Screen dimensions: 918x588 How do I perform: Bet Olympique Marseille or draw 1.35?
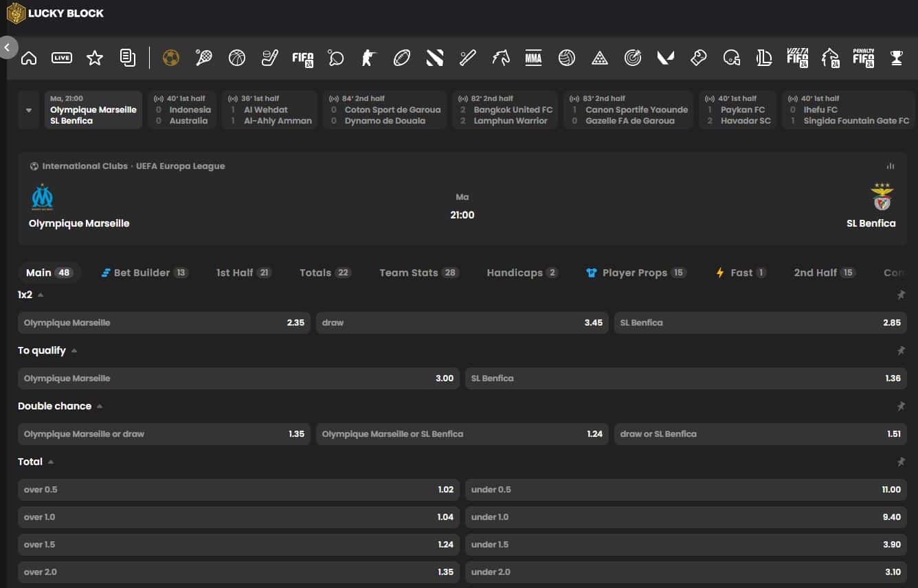164,434
